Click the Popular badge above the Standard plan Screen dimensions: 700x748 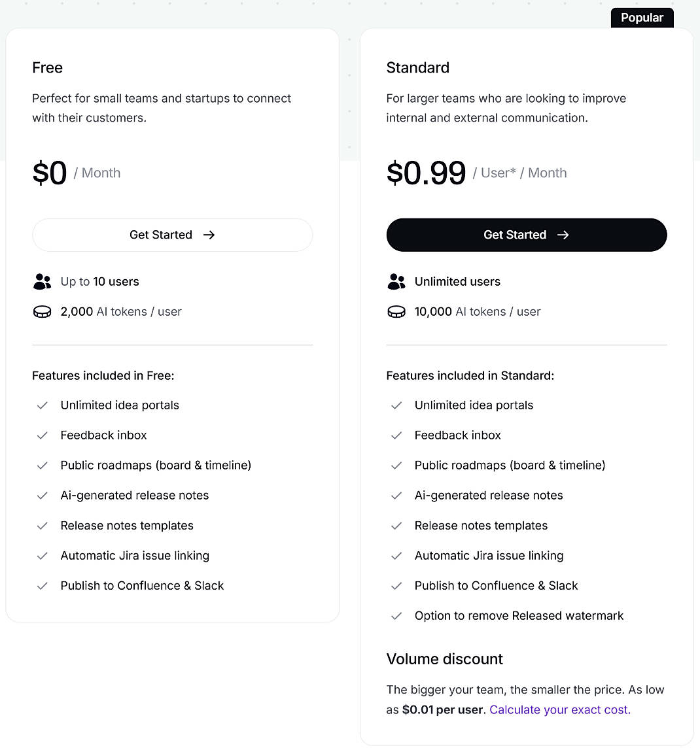pos(642,18)
